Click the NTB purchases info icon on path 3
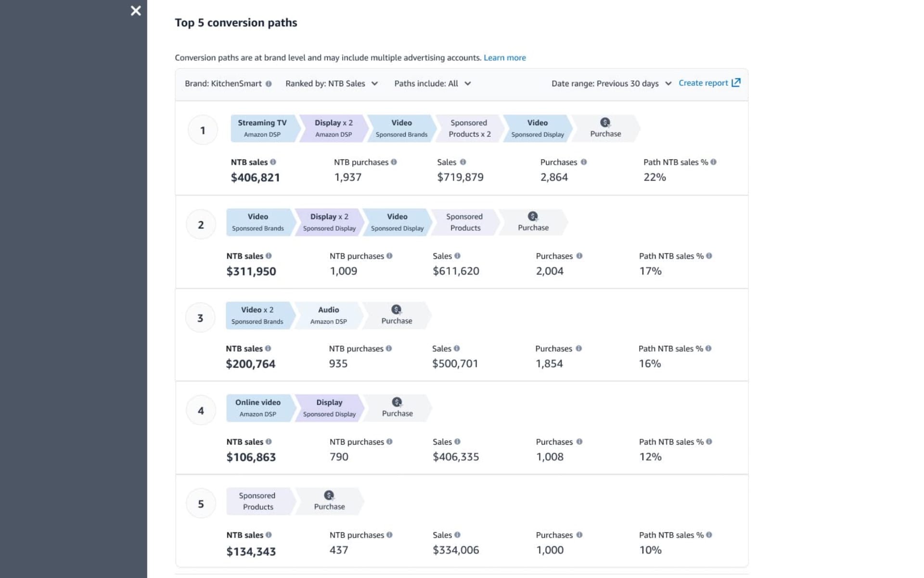This screenshot has width=924, height=578. pos(389,348)
